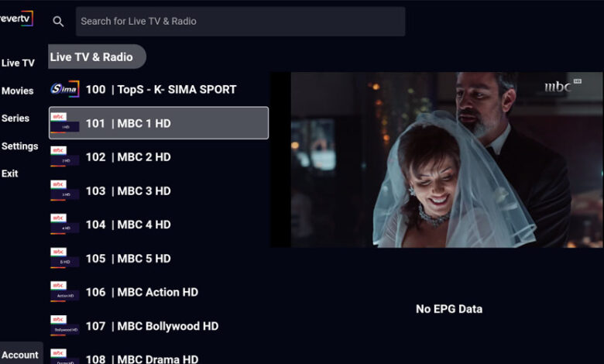Open the Series section
The image size is (604, 364).
[15, 118]
